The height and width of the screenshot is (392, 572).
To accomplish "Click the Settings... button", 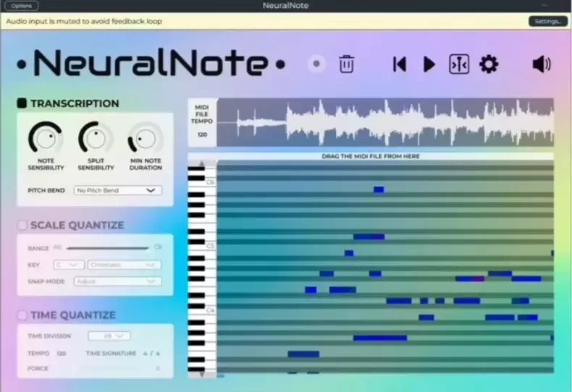I will (x=547, y=21).
